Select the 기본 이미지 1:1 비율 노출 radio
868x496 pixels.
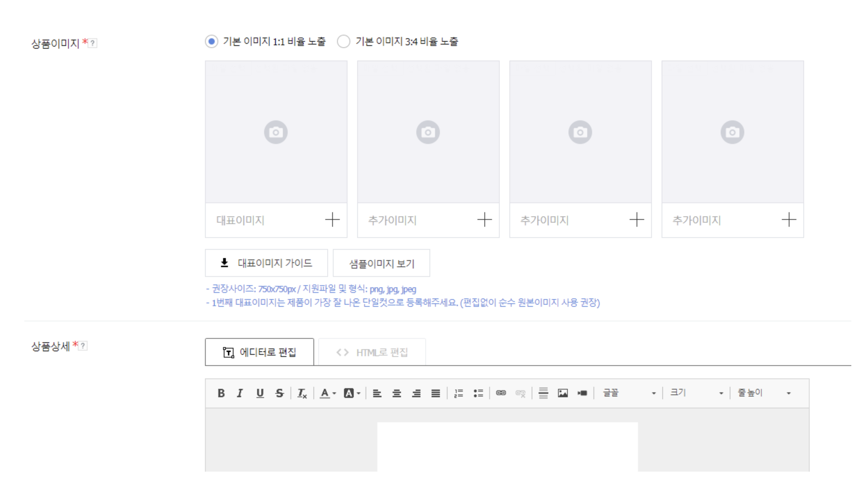212,41
